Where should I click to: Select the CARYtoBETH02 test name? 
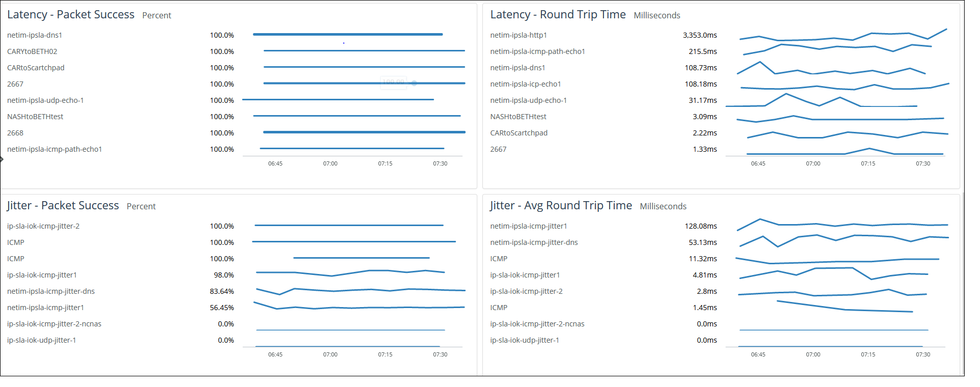pos(32,51)
